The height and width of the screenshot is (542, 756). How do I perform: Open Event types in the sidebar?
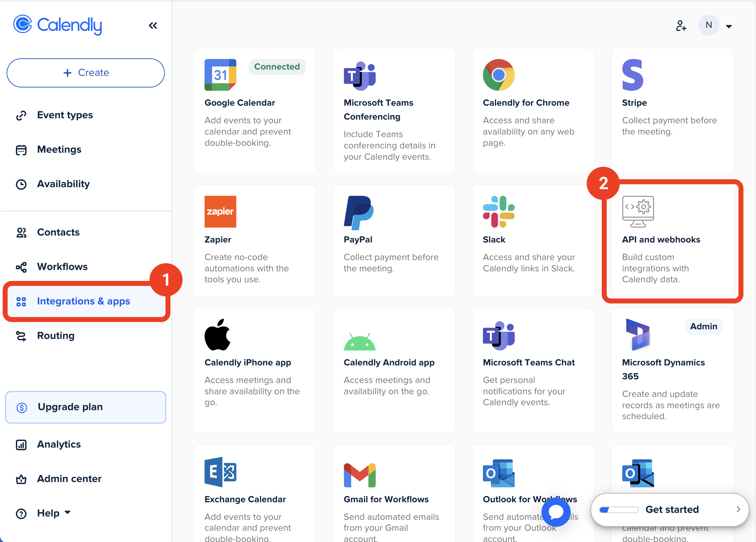pyautogui.click(x=65, y=115)
